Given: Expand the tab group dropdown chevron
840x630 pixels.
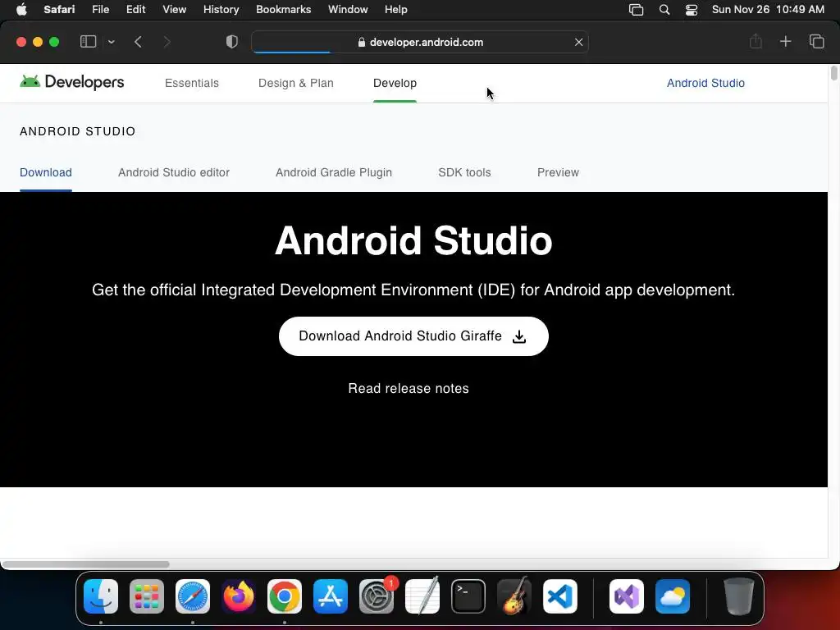Looking at the screenshot, I should tap(111, 42).
